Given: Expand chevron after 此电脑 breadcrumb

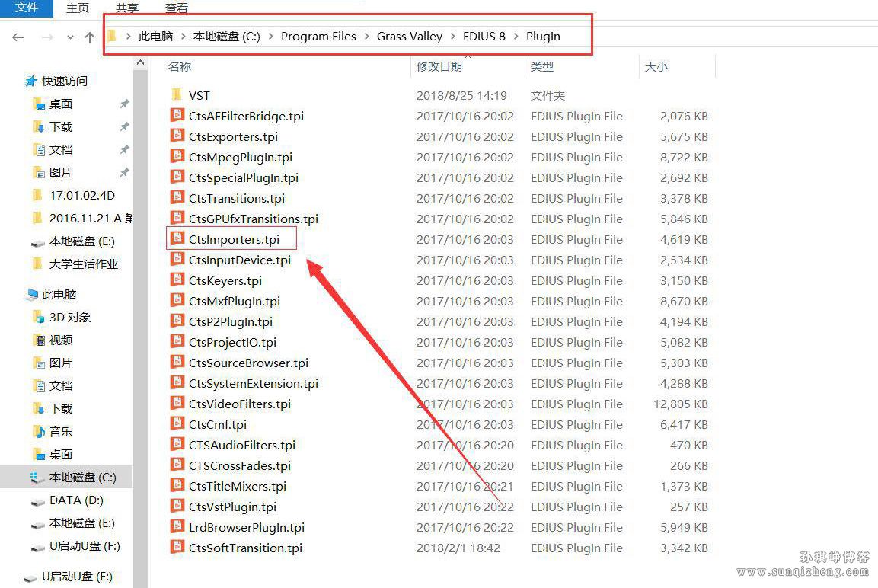Looking at the screenshot, I should pyautogui.click(x=183, y=37).
